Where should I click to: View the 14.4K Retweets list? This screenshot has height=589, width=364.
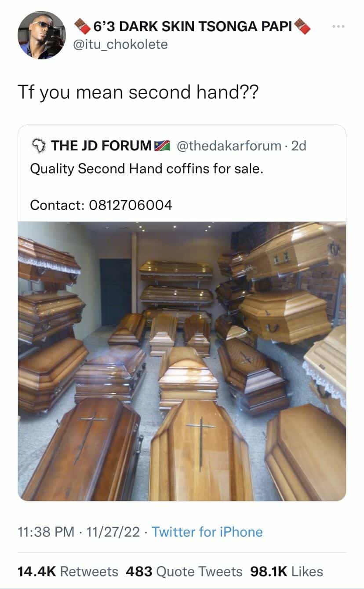coord(68,571)
